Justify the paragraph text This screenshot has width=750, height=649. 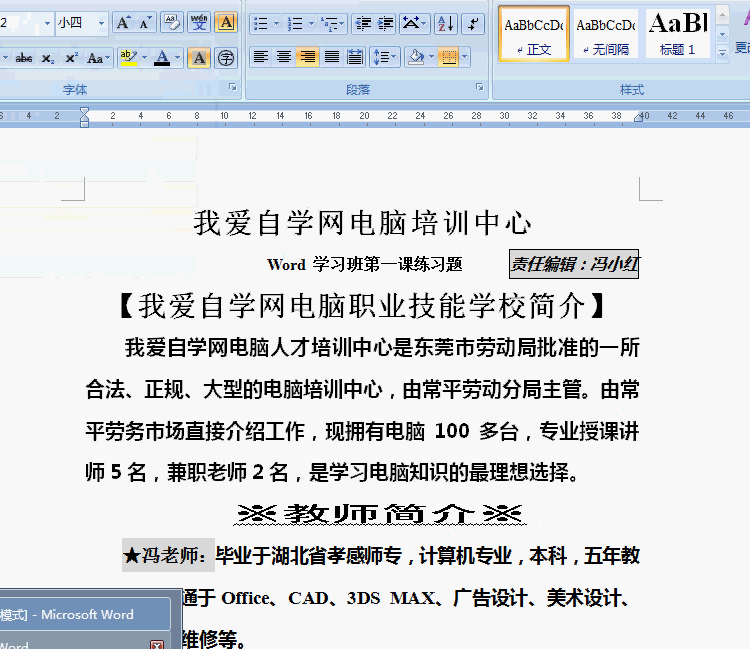click(x=331, y=57)
